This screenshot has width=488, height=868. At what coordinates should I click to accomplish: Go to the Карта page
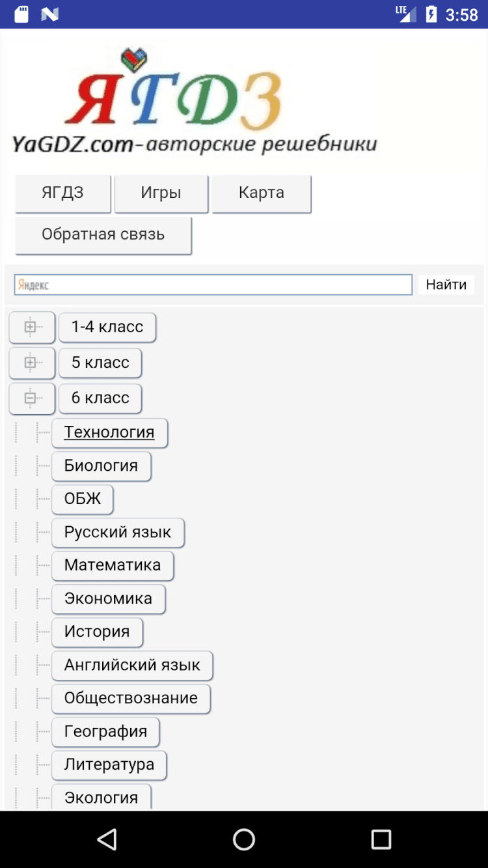click(x=261, y=193)
